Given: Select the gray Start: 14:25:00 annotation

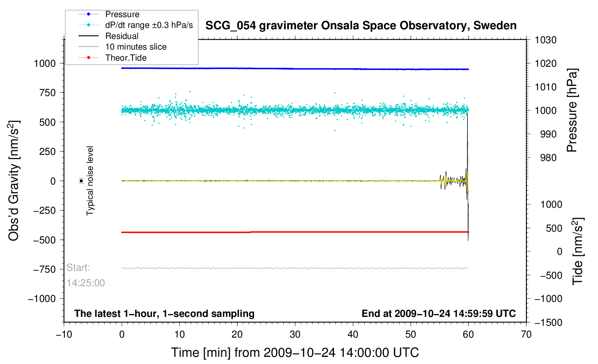Looking at the screenshot, I should (x=86, y=275).
